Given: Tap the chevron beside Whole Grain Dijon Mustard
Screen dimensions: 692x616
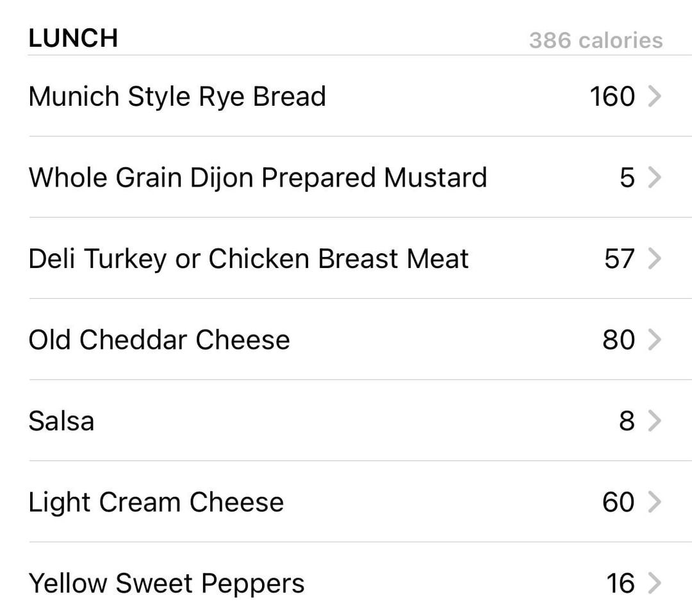Looking at the screenshot, I should 654,178.
